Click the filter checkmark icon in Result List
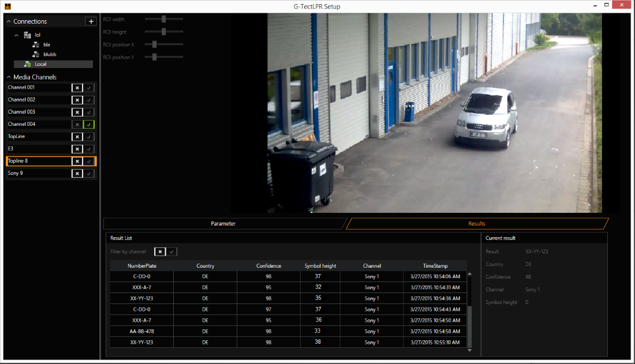 pos(171,252)
